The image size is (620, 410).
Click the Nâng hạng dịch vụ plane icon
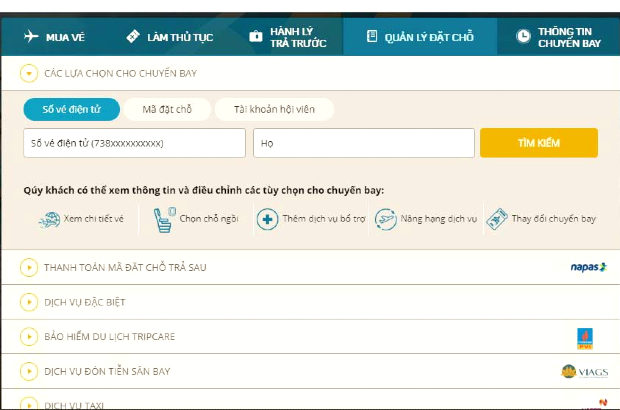386,219
